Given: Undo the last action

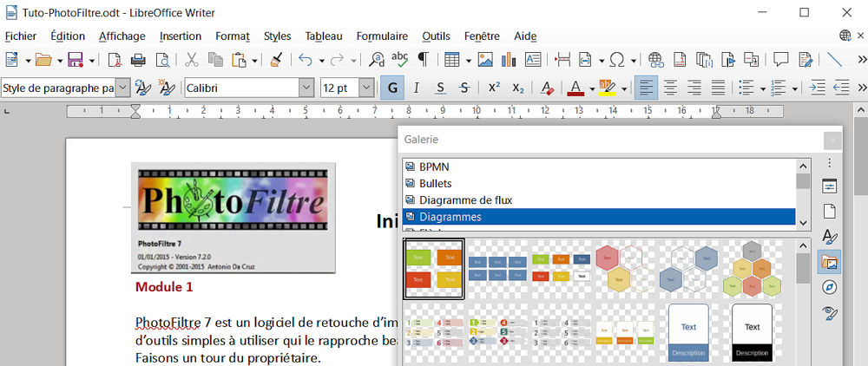Looking at the screenshot, I should [305, 59].
